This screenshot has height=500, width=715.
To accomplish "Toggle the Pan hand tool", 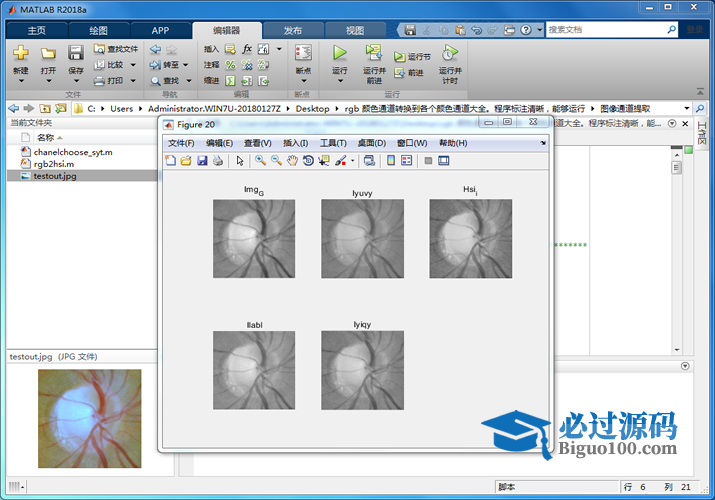I will coord(291,160).
